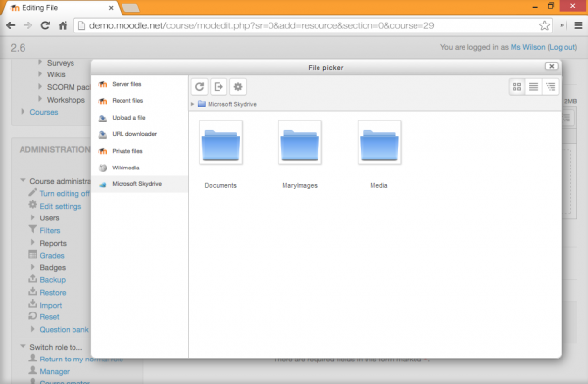The image size is (588, 384).
Task: Open the Chrome hamburger menu
Action: click(x=578, y=25)
